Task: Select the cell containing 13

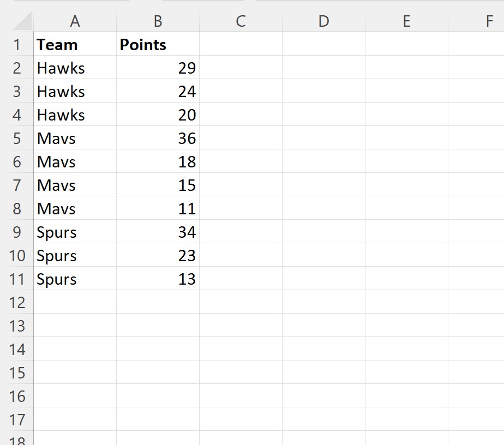Action: click(158, 279)
